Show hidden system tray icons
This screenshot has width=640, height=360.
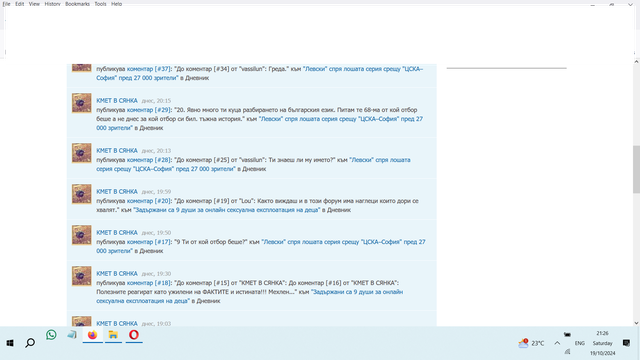click(557, 343)
